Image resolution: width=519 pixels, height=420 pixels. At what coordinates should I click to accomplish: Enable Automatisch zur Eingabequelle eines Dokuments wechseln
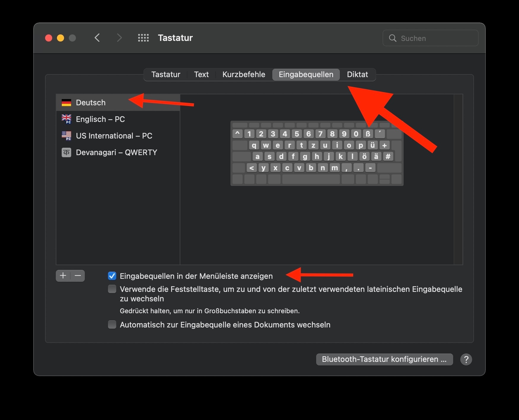pyautogui.click(x=112, y=325)
